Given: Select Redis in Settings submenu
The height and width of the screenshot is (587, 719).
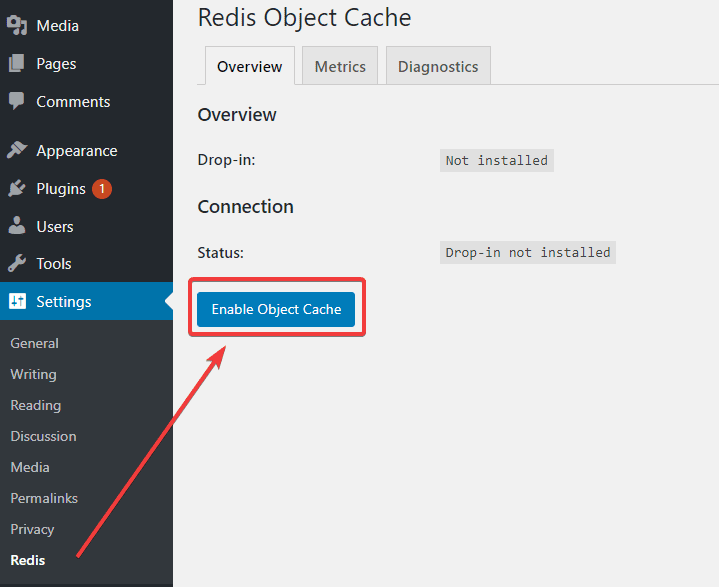Looking at the screenshot, I should pos(28,560).
